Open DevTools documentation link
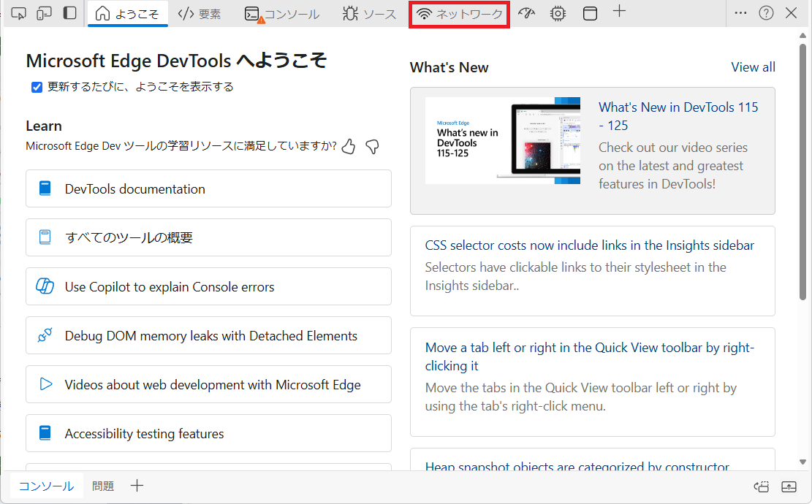812x504 pixels. click(x=208, y=189)
